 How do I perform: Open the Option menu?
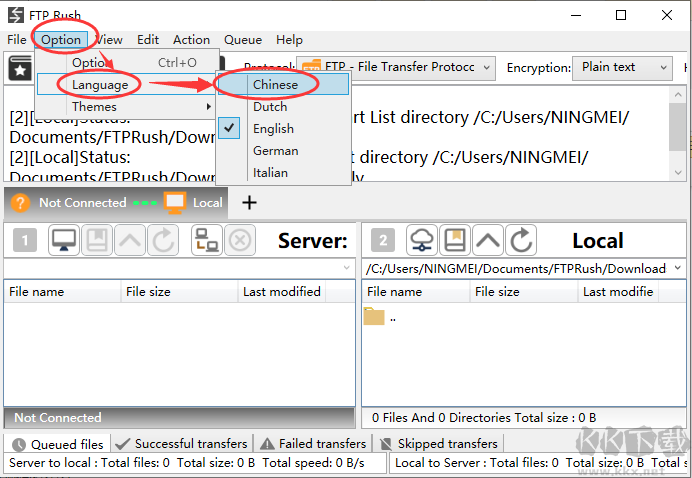pyautogui.click(x=61, y=40)
